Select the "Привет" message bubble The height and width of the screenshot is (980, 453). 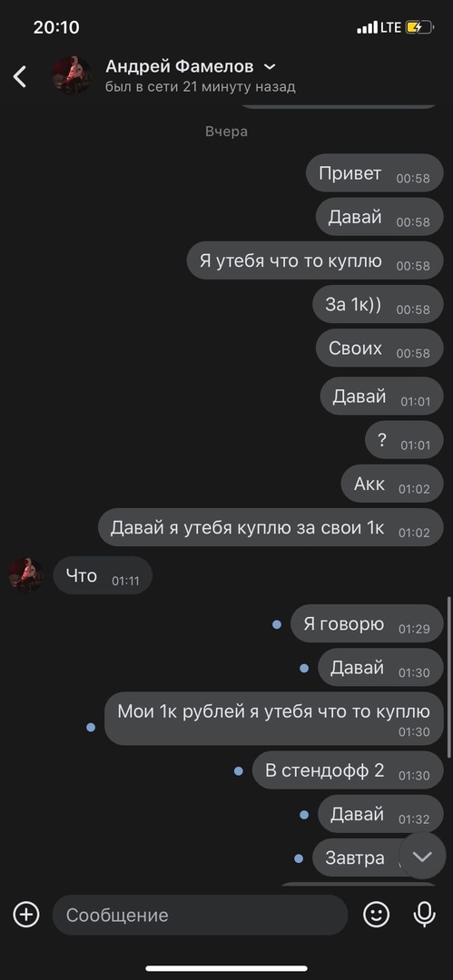tap(374, 173)
